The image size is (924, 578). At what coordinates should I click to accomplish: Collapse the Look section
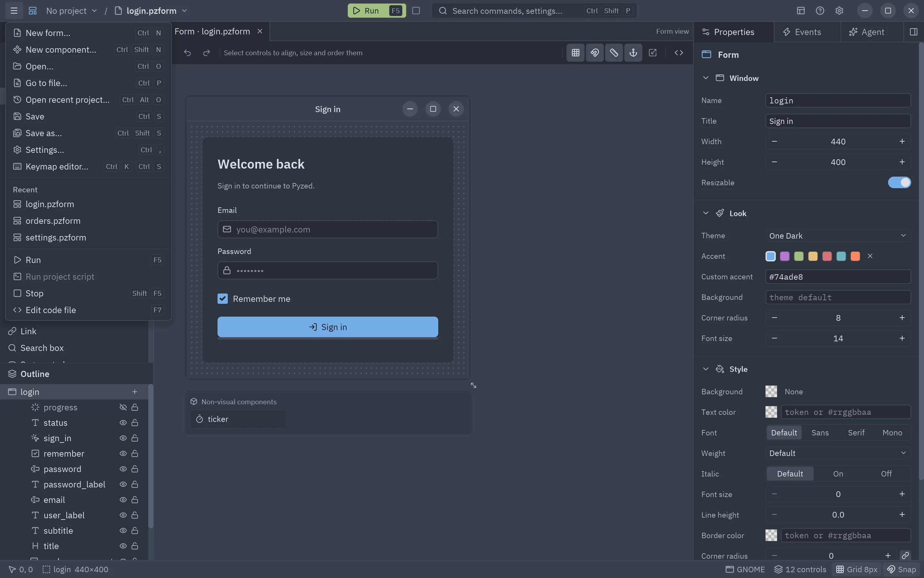pyautogui.click(x=706, y=213)
